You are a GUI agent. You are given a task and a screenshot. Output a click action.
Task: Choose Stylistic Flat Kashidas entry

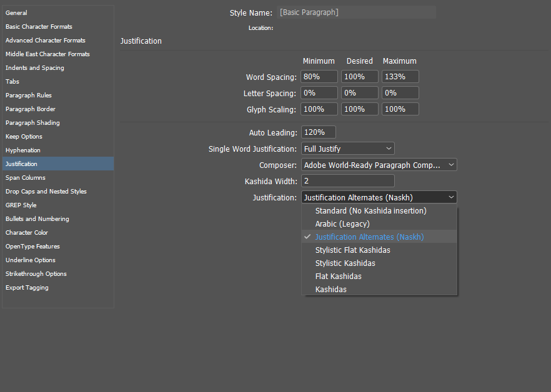352,250
